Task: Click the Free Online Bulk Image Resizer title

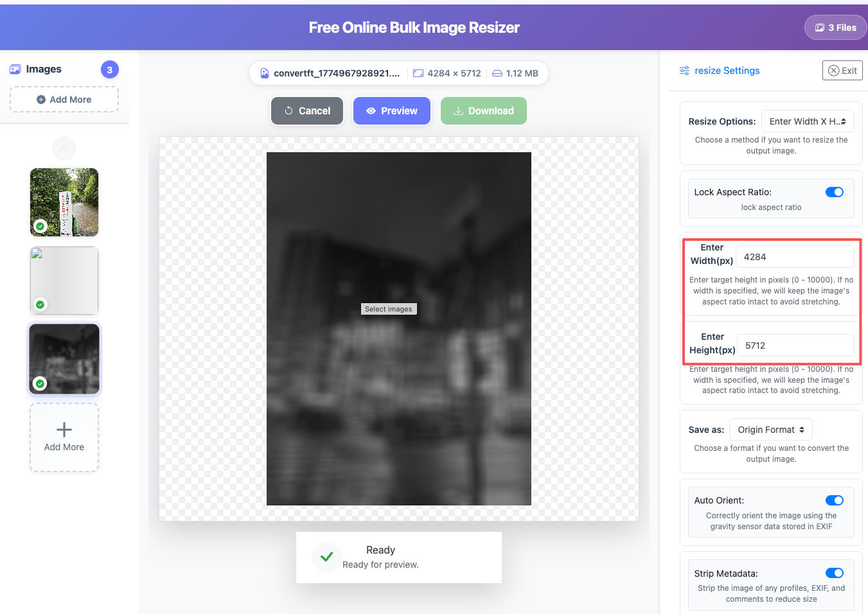Action: (414, 28)
